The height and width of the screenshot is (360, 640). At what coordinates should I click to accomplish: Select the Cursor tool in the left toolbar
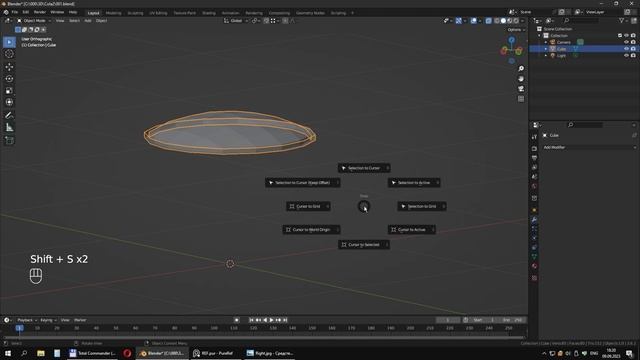(9, 54)
